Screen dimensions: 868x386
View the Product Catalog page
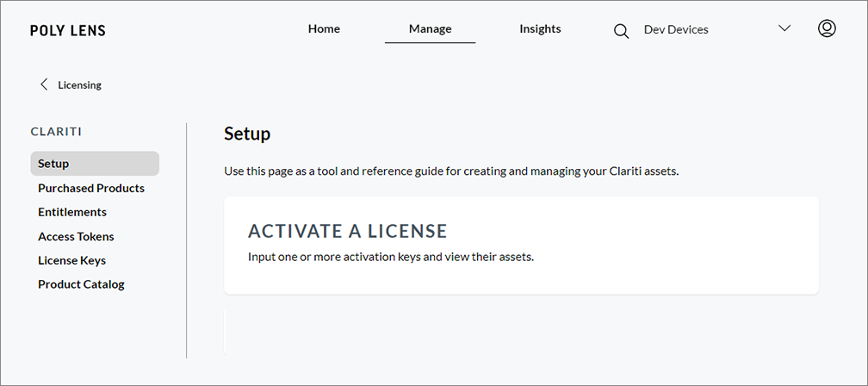click(81, 284)
